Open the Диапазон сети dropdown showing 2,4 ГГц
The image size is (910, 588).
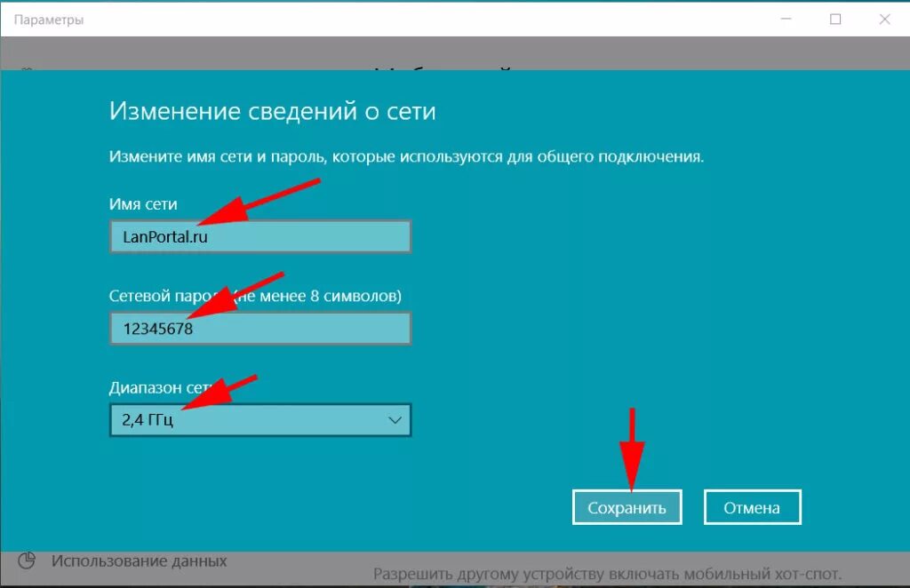[259, 418]
